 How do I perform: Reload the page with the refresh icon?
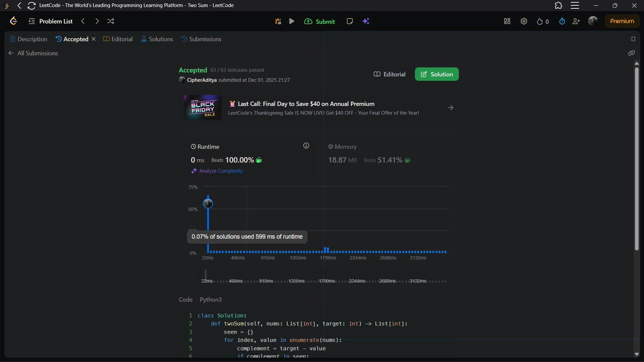pos(31,5)
